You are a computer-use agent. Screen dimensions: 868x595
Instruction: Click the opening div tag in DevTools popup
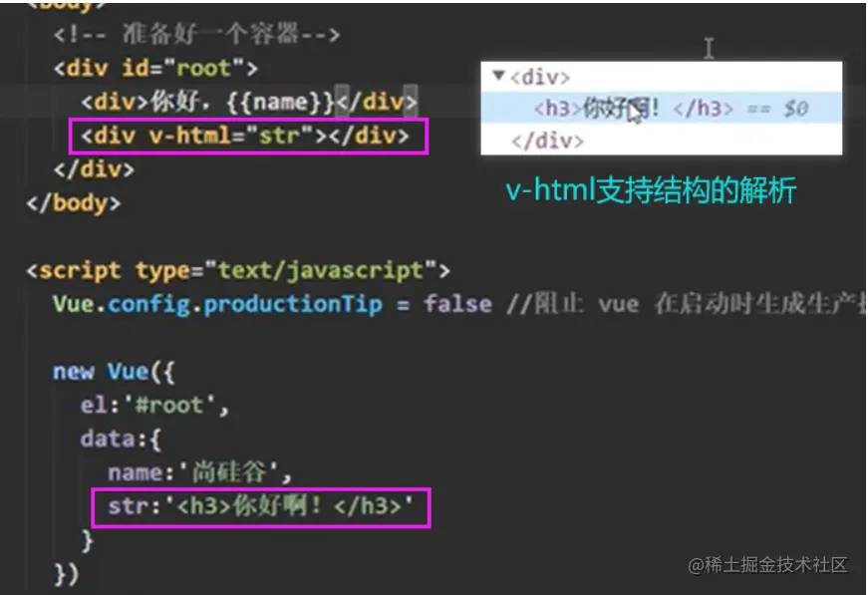click(540, 77)
